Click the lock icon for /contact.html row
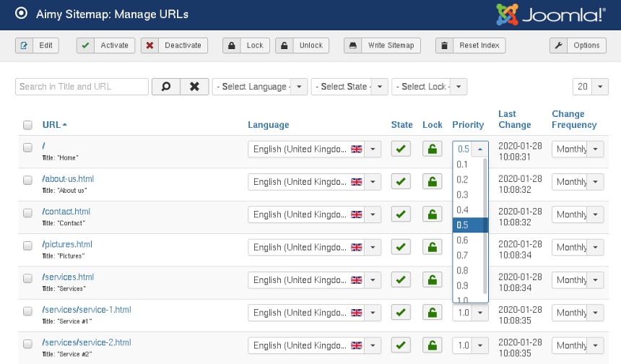Image resolution: width=621 pixels, height=364 pixels. click(x=432, y=214)
